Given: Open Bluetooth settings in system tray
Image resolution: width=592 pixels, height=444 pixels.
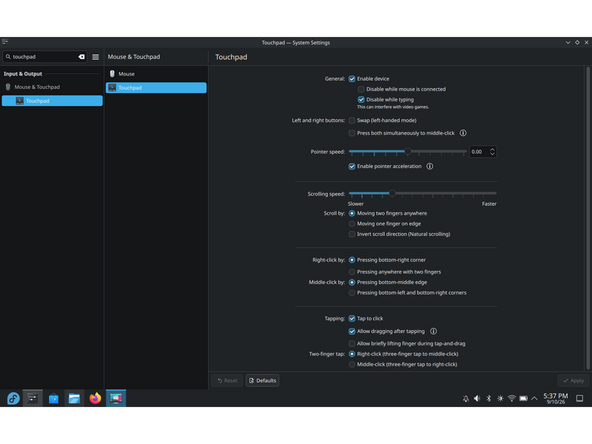Looking at the screenshot, I should coord(489,399).
